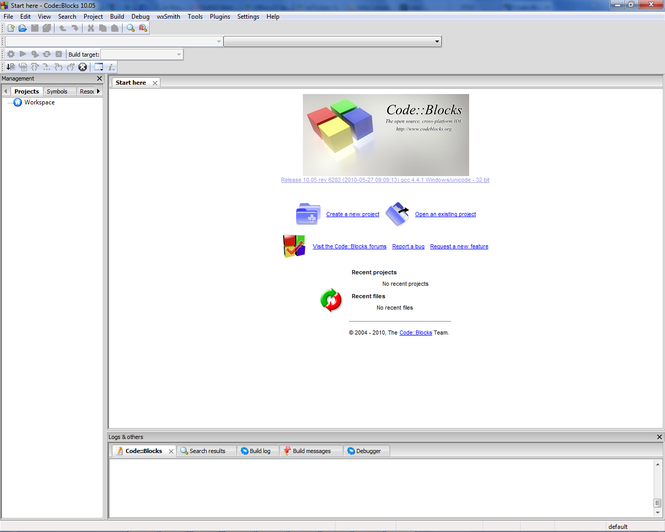Open the Plugins menu
This screenshot has height=532, width=665.
point(220,17)
